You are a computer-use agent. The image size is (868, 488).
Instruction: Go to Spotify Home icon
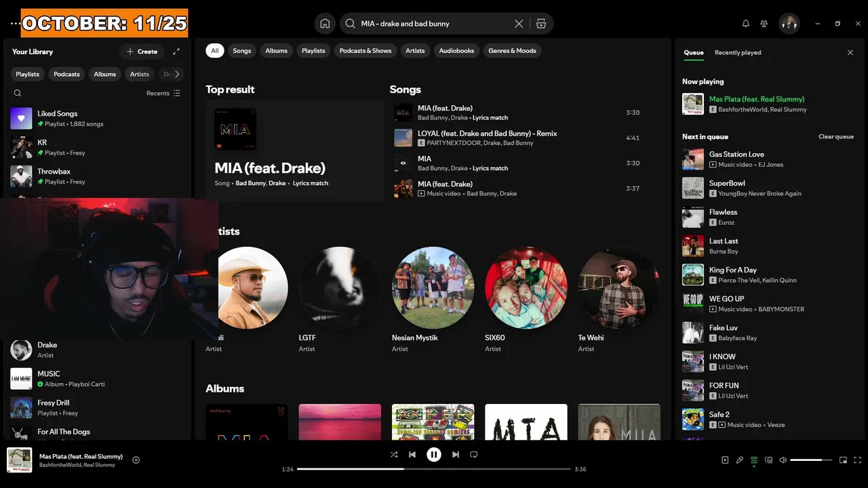pyautogui.click(x=325, y=24)
